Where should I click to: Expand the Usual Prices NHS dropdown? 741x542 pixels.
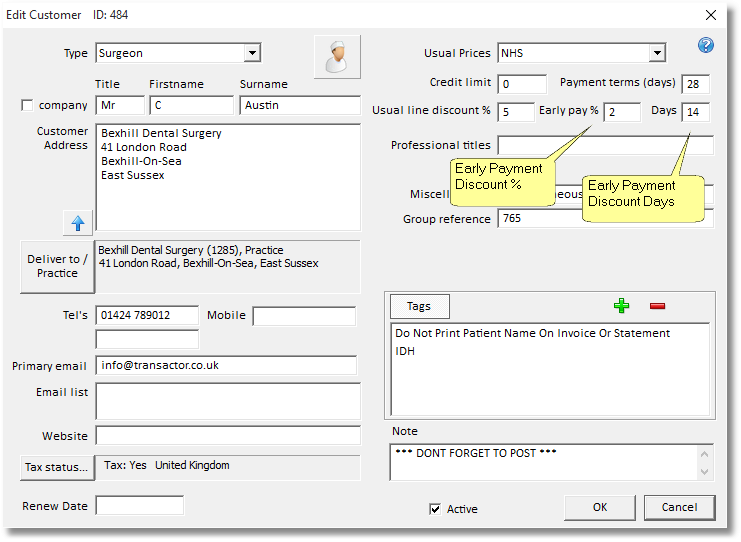[x=656, y=53]
